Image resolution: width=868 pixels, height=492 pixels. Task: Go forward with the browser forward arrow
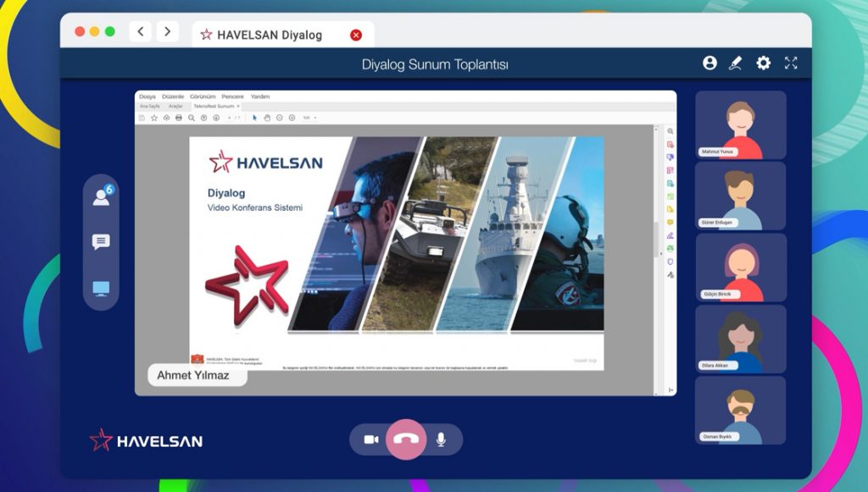167,32
